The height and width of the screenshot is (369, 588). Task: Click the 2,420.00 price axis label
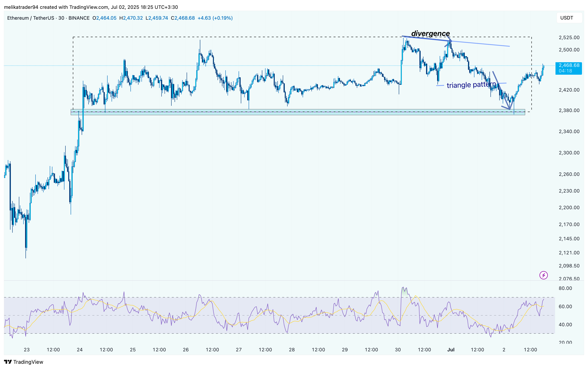[569, 90]
